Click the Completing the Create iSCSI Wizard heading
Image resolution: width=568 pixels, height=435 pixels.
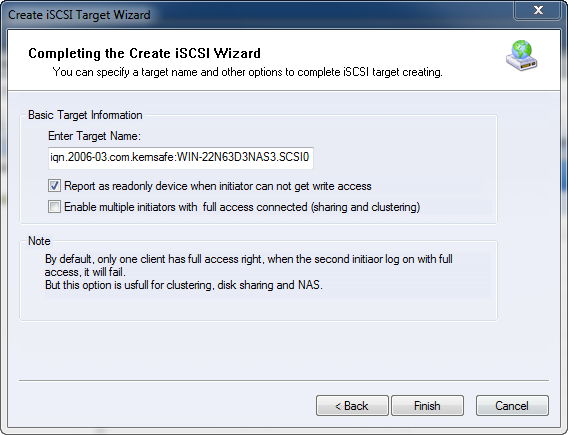click(145, 53)
